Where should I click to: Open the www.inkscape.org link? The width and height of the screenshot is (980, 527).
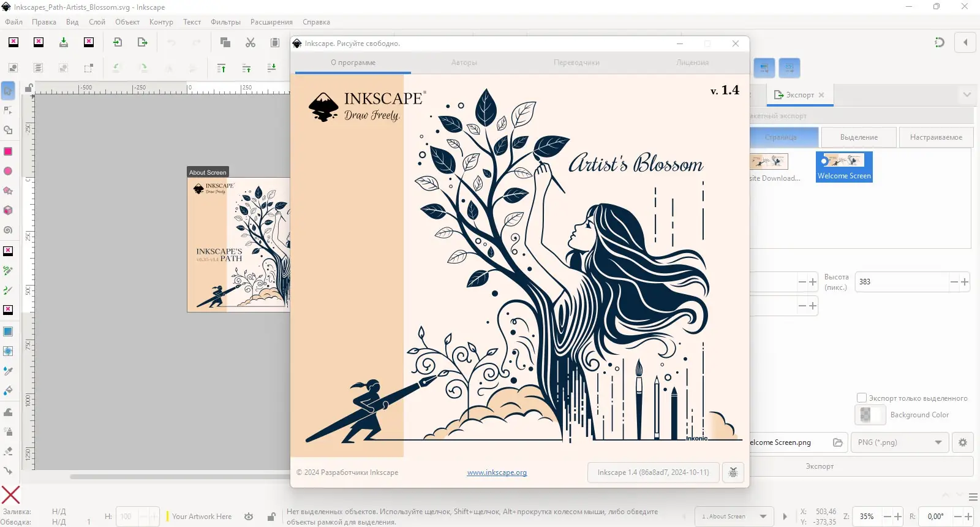click(497, 472)
